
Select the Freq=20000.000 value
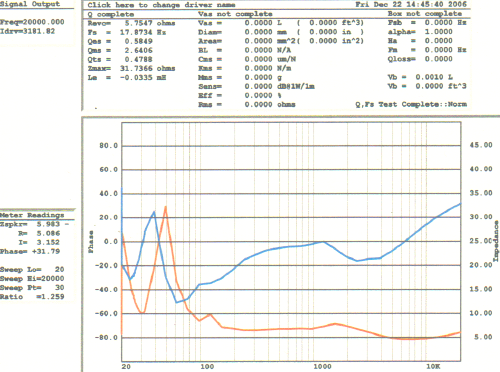(x=32, y=22)
